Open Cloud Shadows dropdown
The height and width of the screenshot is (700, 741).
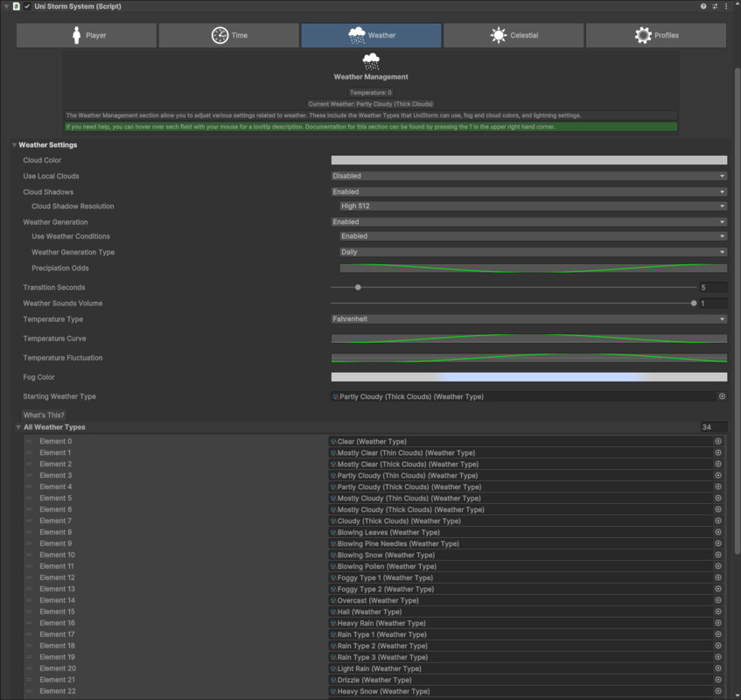click(528, 192)
